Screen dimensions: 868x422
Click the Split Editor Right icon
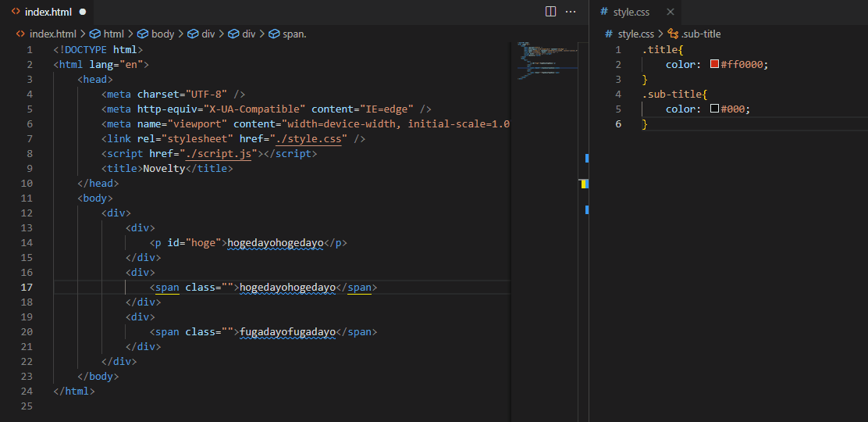[x=550, y=12]
